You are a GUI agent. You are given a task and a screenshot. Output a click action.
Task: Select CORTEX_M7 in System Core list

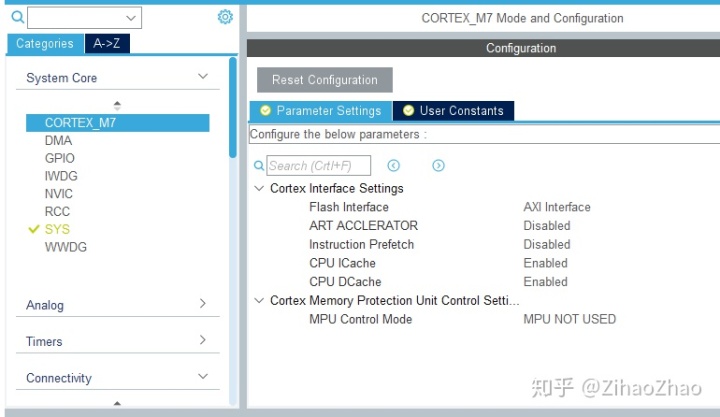coord(118,123)
